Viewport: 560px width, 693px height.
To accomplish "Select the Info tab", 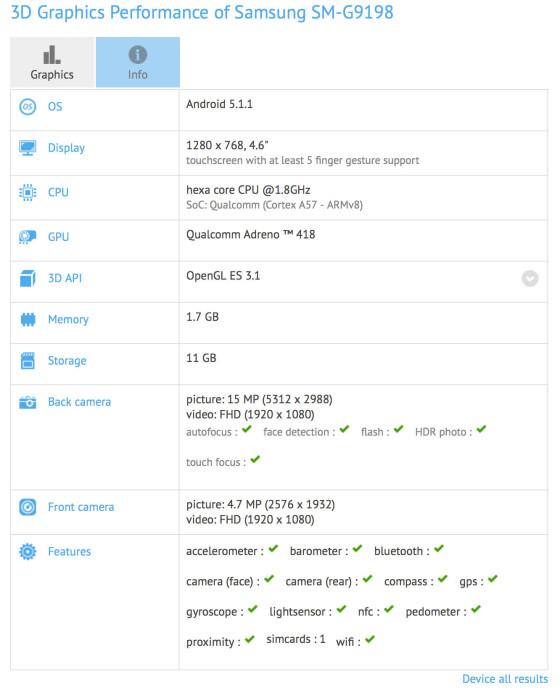I will pyautogui.click(x=138, y=62).
